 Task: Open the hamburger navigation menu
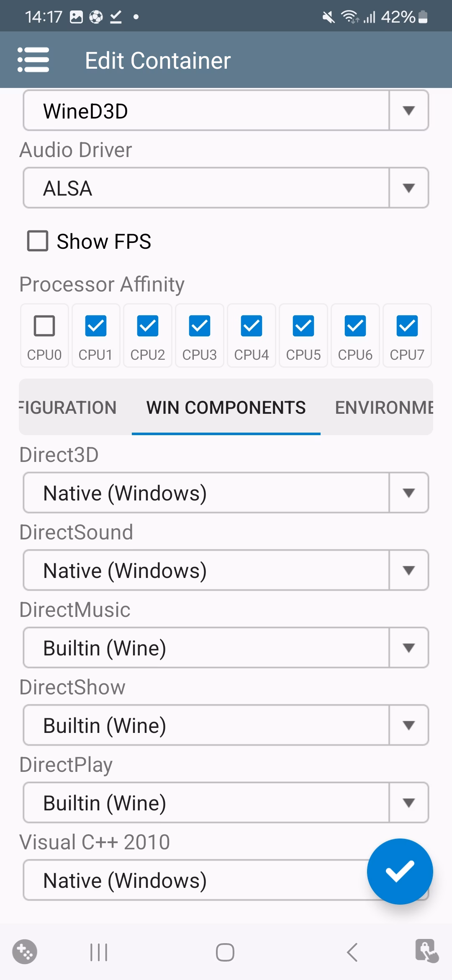[x=33, y=60]
